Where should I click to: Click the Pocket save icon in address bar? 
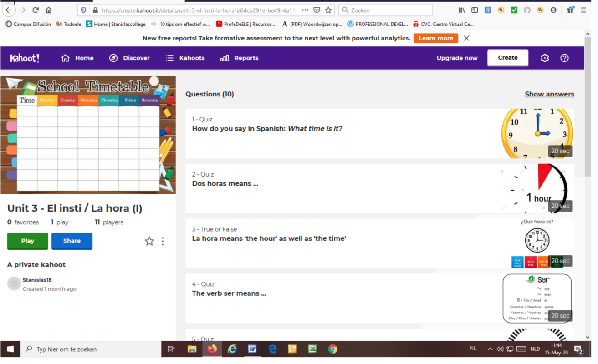click(x=317, y=10)
